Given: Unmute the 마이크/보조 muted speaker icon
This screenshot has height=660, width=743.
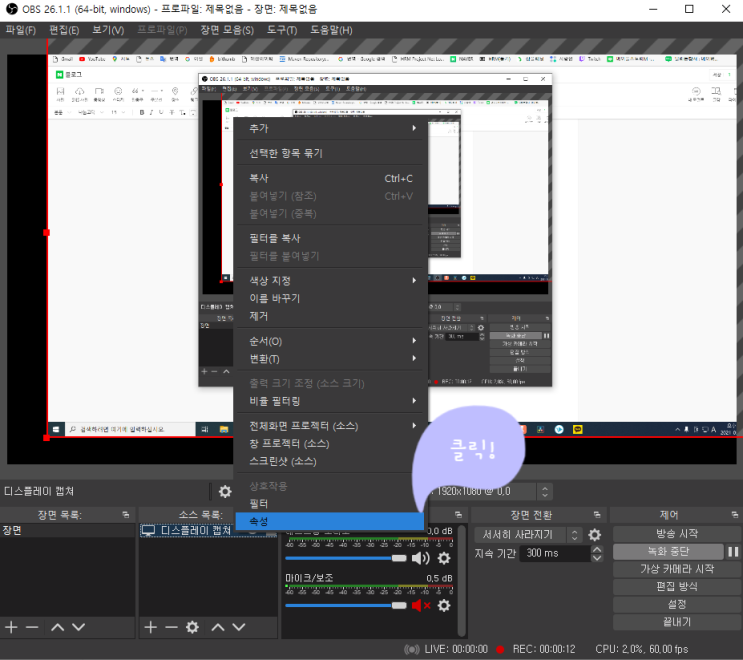Looking at the screenshot, I should coord(420,605).
